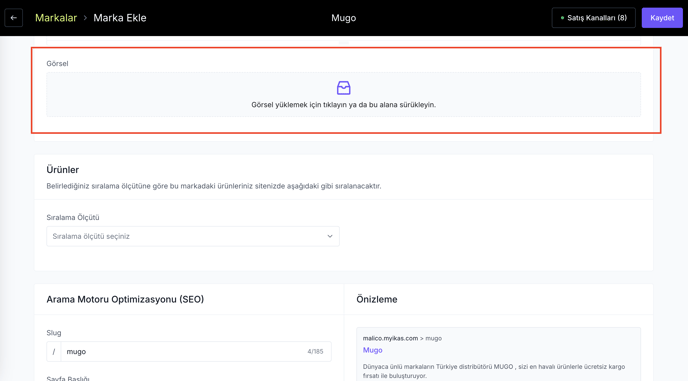Click the Görsel upload drop area
The height and width of the screenshot is (381, 688).
click(344, 94)
